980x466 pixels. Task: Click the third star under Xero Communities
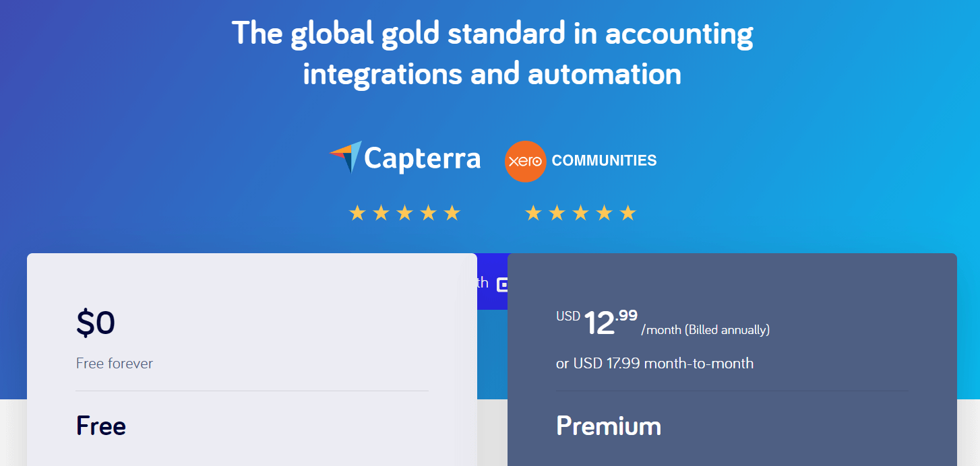click(580, 213)
